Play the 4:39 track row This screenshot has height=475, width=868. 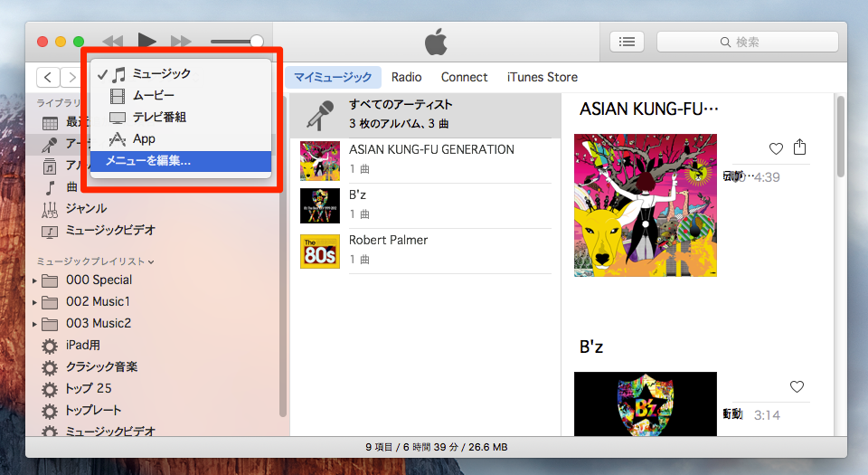(x=767, y=177)
